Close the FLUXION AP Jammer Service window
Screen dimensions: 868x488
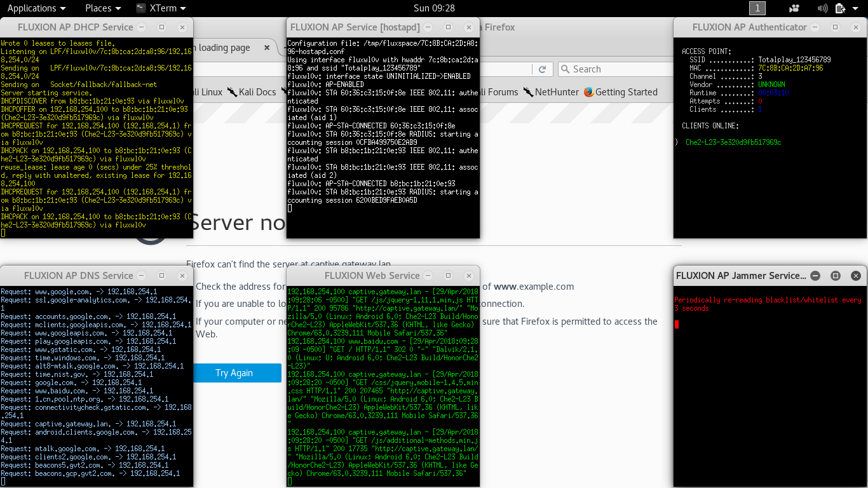pos(856,276)
